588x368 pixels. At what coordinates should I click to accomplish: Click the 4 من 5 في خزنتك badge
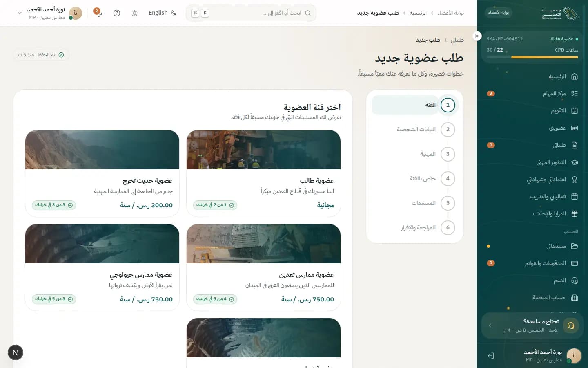tap(215, 299)
